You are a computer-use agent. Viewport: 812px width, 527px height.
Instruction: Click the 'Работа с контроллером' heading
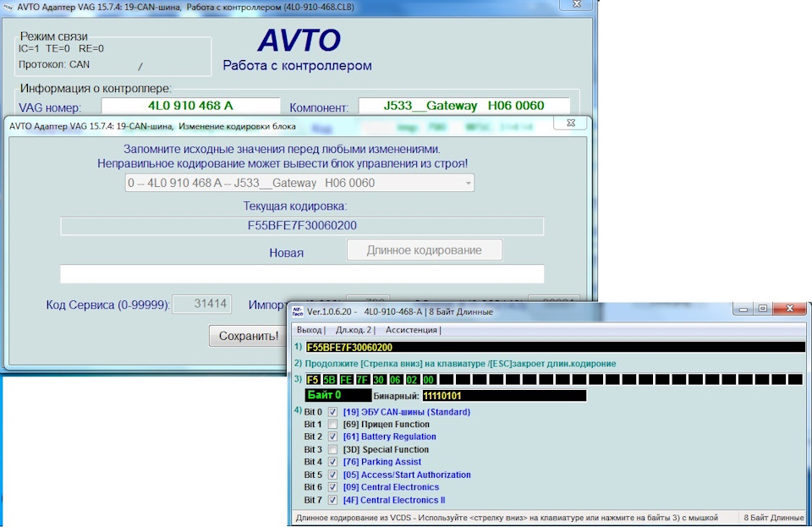pyautogui.click(x=297, y=66)
